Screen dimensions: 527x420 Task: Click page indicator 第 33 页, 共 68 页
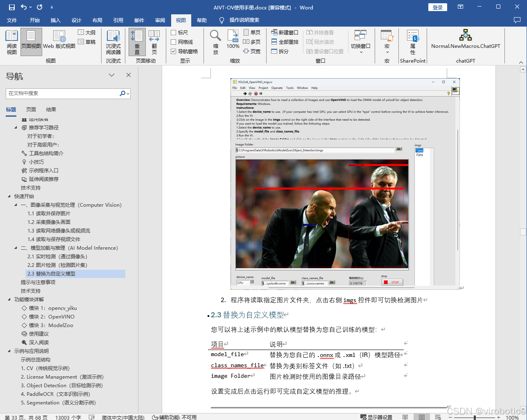coord(26,417)
